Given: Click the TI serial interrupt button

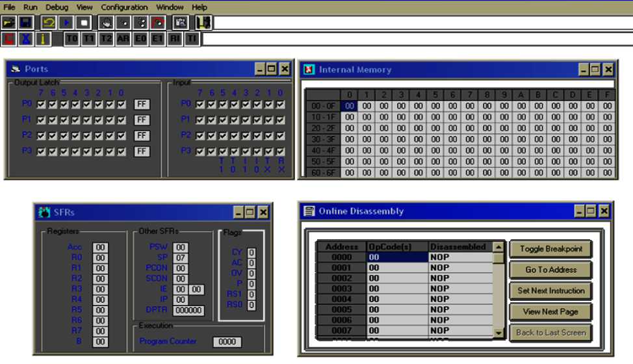Looking at the screenshot, I should click(x=192, y=39).
